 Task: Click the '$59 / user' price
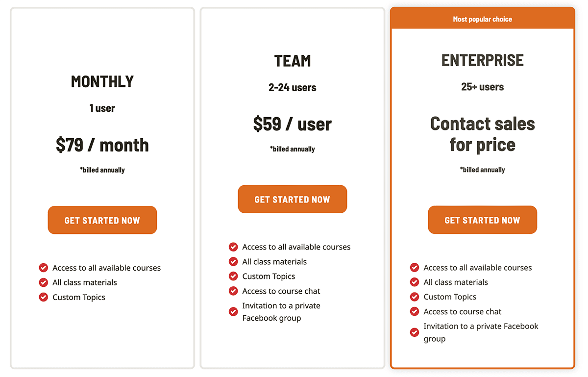293,125
